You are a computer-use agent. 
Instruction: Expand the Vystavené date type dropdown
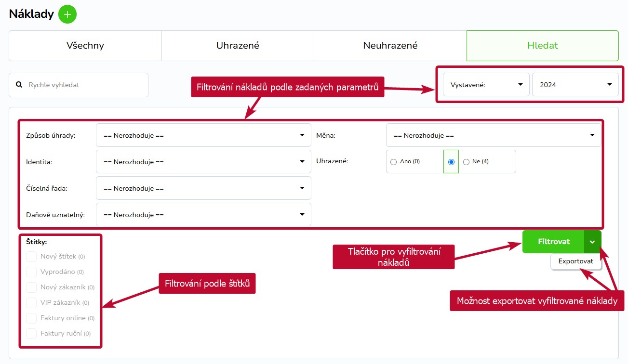click(486, 85)
